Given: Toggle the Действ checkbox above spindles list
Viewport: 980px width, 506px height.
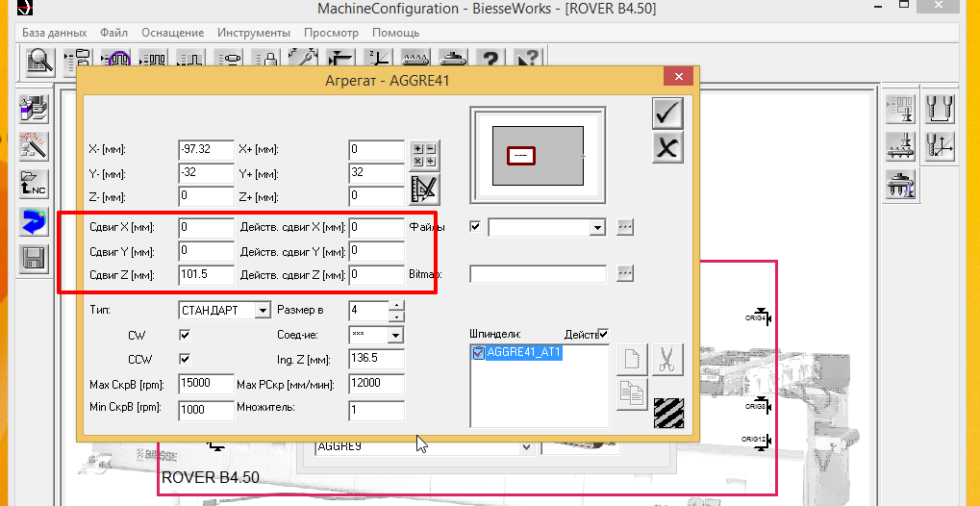Looking at the screenshot, I should tap(603, 334).
